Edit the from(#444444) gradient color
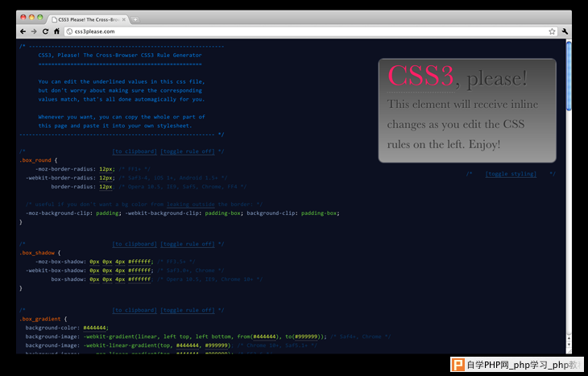 tap(265, 337)
